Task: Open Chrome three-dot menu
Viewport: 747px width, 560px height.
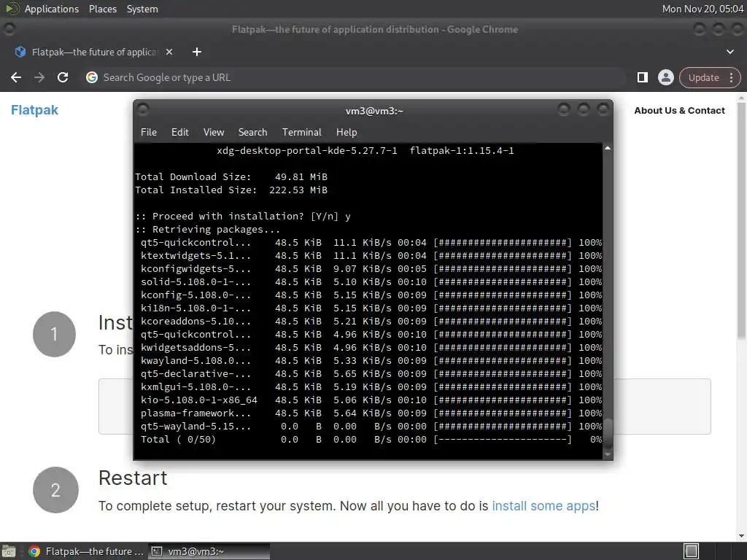Action: click(x=731, y=77)
